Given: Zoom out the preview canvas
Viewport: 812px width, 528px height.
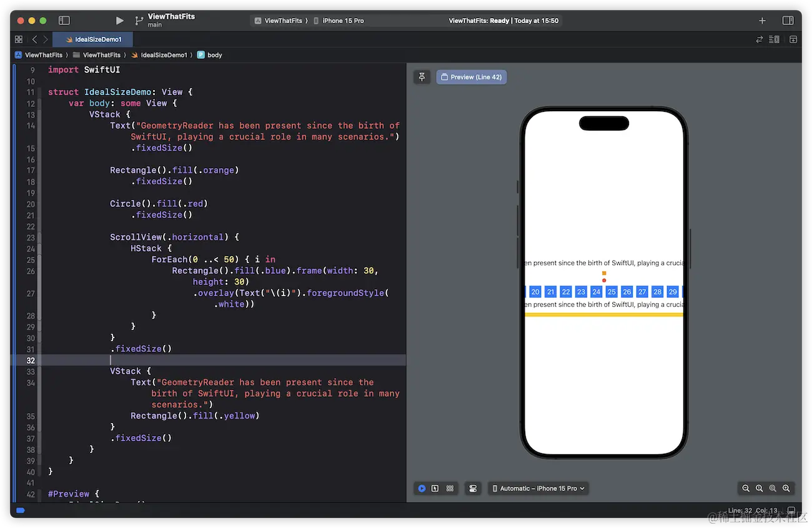Looking at the screenshot, I should [746, 489].
